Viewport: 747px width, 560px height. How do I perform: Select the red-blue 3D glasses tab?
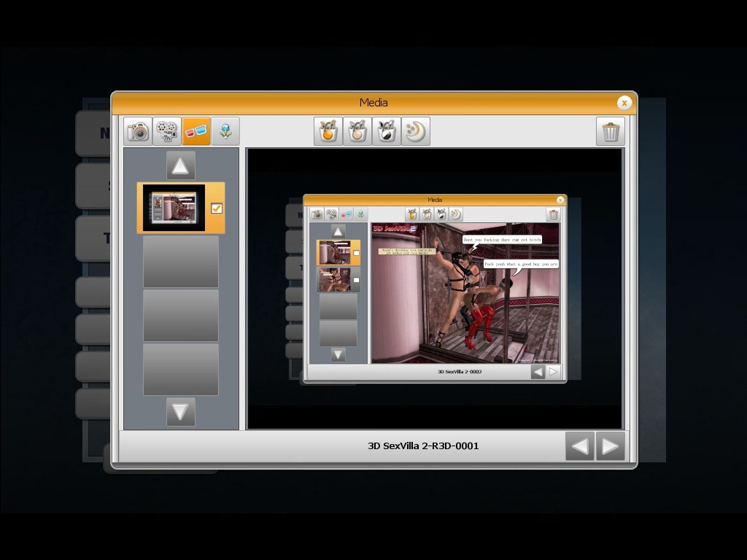coord(196,131)
